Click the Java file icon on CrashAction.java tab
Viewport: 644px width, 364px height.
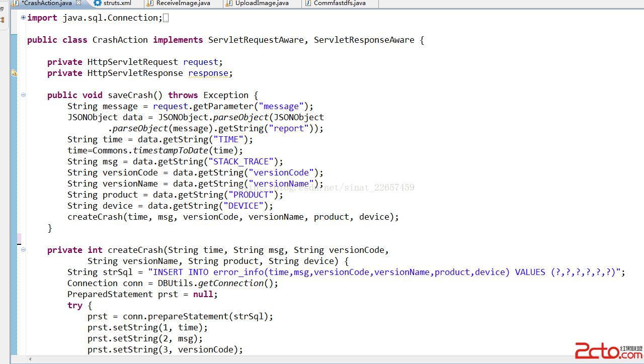pos(16,3)
